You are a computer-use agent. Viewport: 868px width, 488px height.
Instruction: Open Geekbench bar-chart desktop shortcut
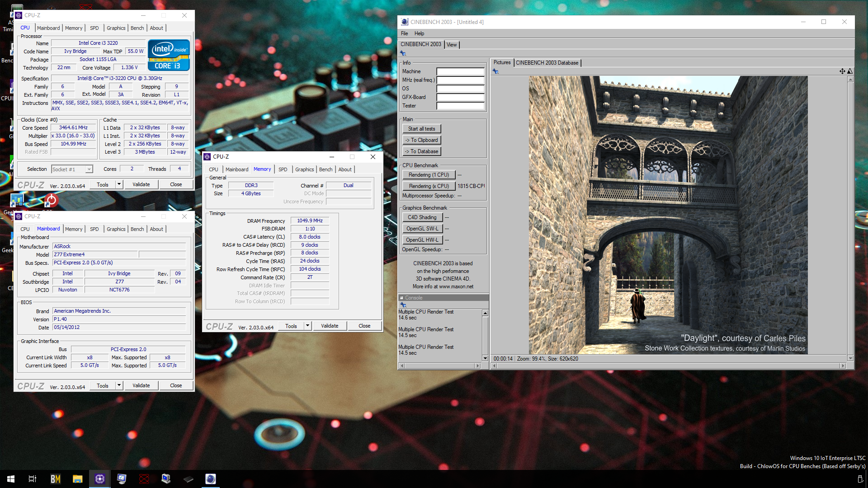[17, 200]
